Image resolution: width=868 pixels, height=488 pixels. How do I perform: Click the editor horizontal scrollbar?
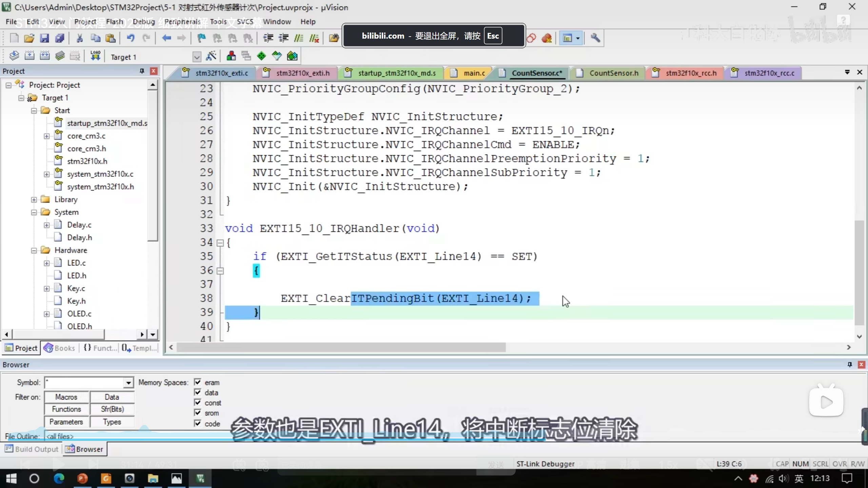pyautogui.click(x=341, y=347)
